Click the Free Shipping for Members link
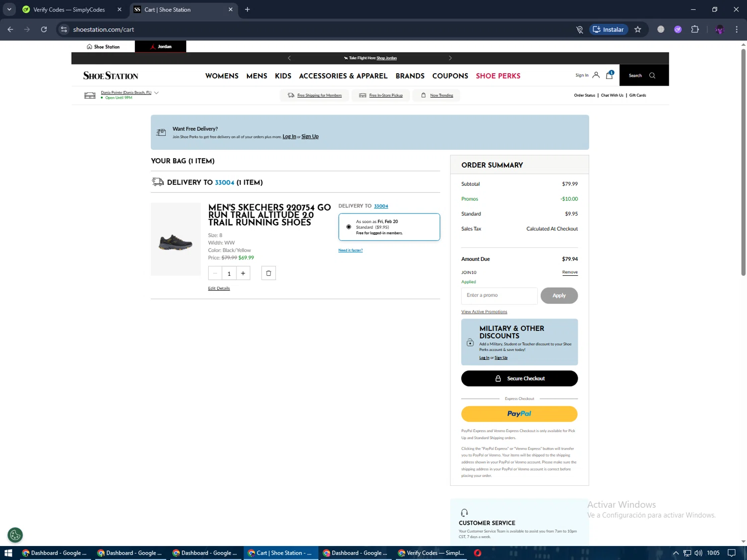This screenshot has width=747, height=560. (x=320, y=95)
